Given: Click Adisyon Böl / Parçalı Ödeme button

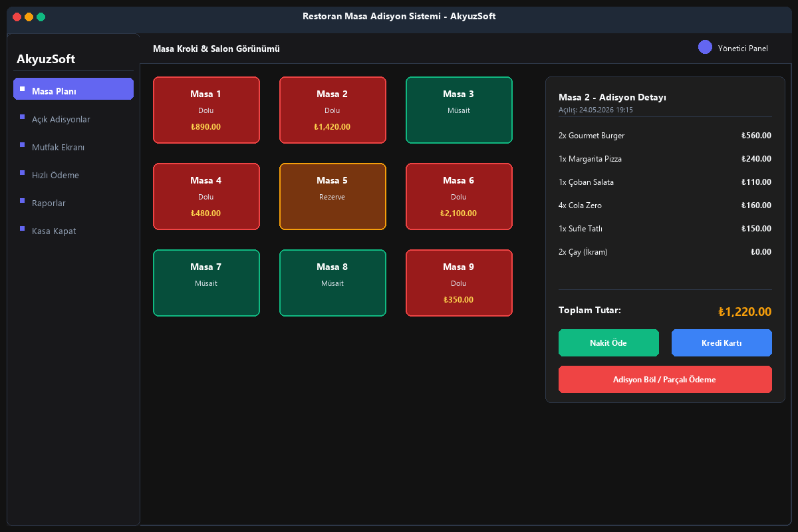Looking at the screenshot, I should point(665,380).
